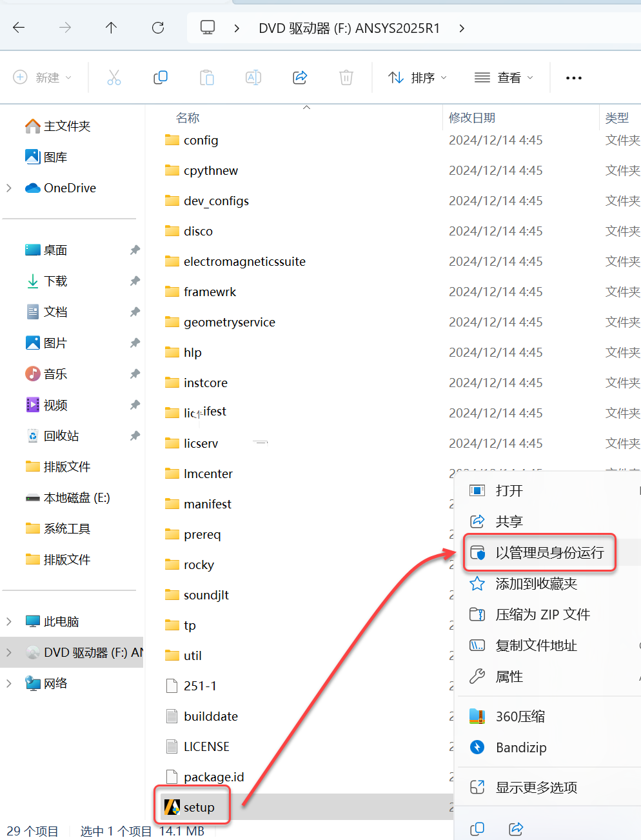Viewport: 641px width, 840px height.
Task: Select the package.id file
Action: [x=214, y=777]
